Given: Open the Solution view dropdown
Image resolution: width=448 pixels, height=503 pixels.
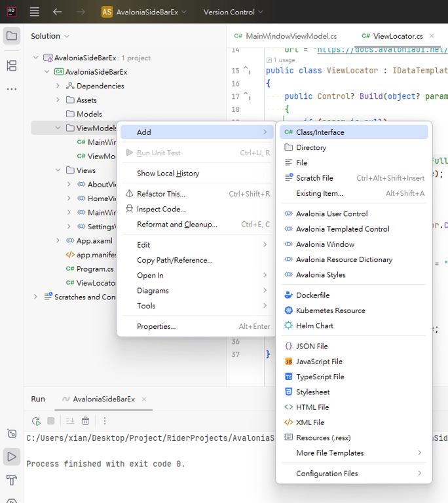Looking at the screenshot, I should click(x=50, y=36).
